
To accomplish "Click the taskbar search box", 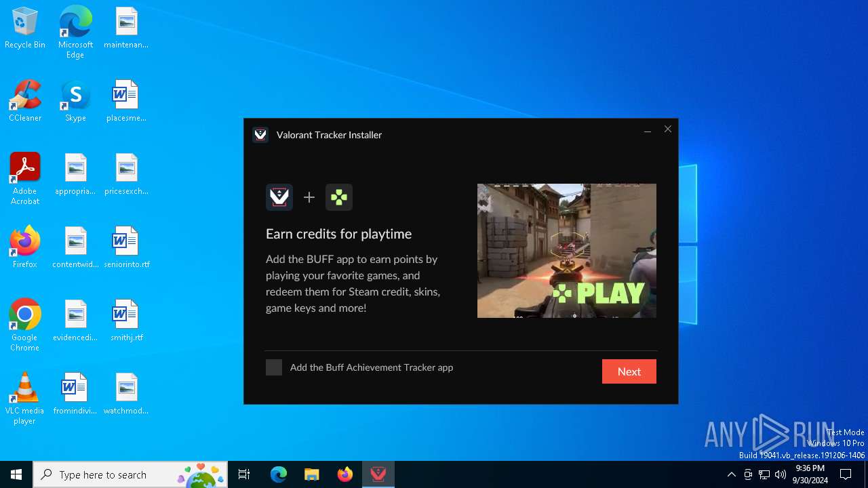I will pos(130,474).
